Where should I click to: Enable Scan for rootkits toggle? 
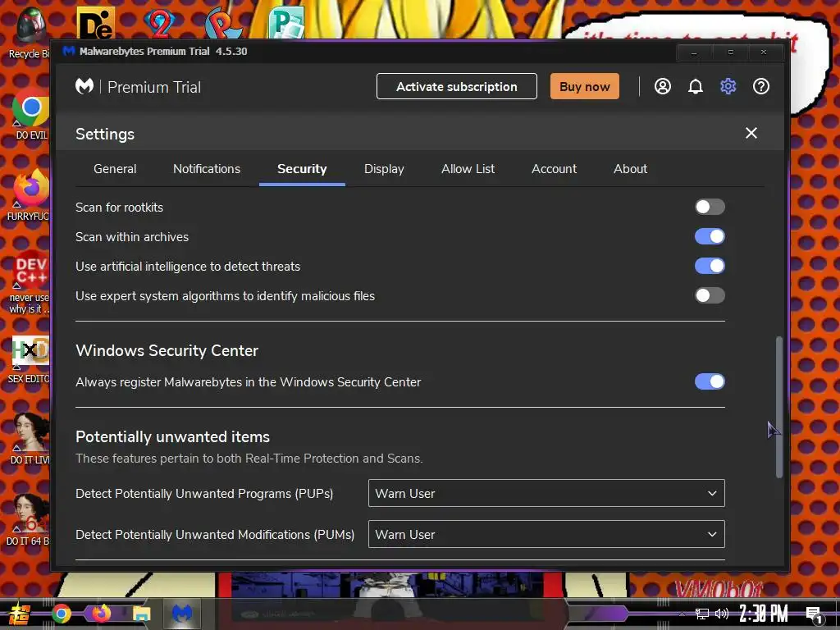tap(710, 207)
